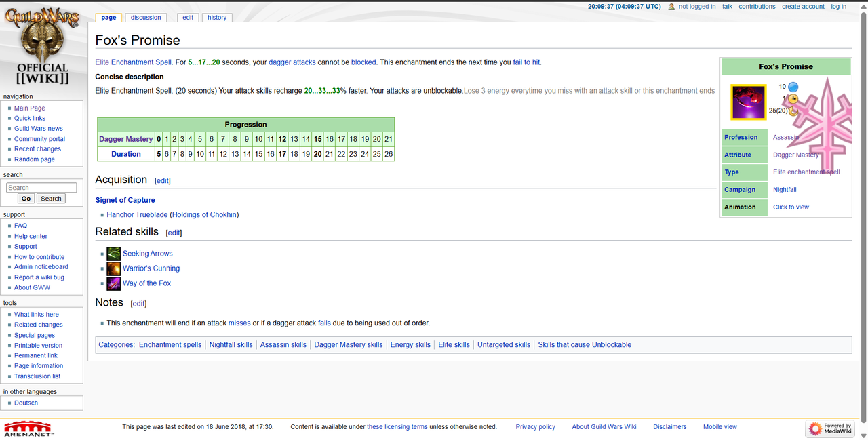Open Elite skills category
This screenshot has height=440, width=868.
click(454, 345)
